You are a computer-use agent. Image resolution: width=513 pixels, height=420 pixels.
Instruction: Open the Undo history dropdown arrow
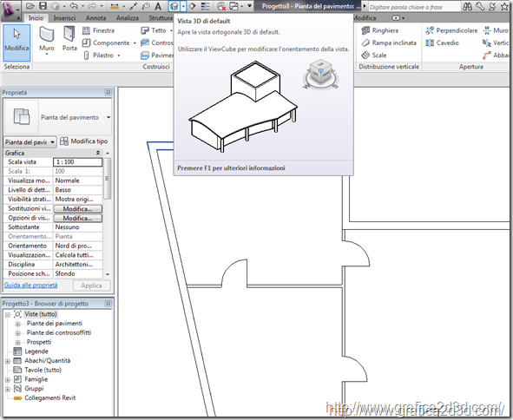(x=82, y=6)
